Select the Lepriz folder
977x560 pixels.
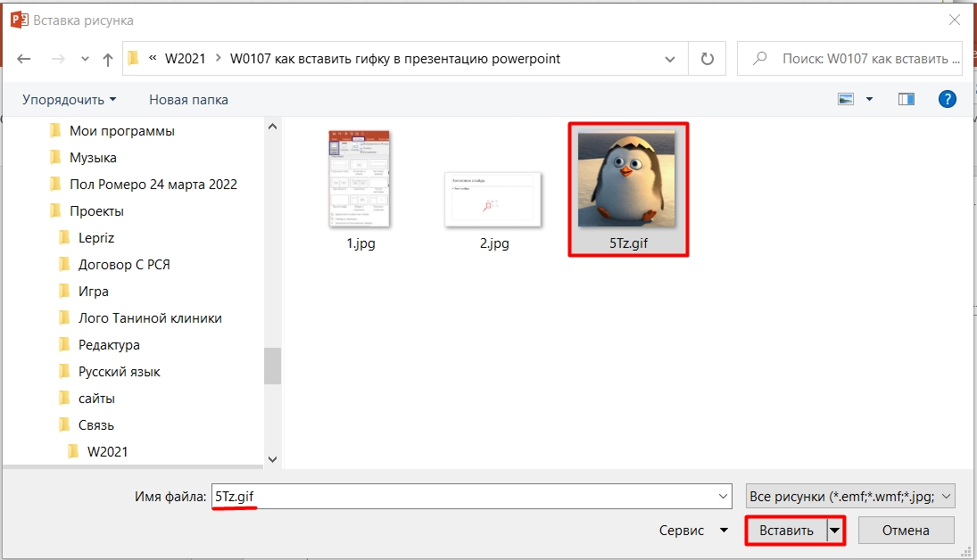[96, 238]
